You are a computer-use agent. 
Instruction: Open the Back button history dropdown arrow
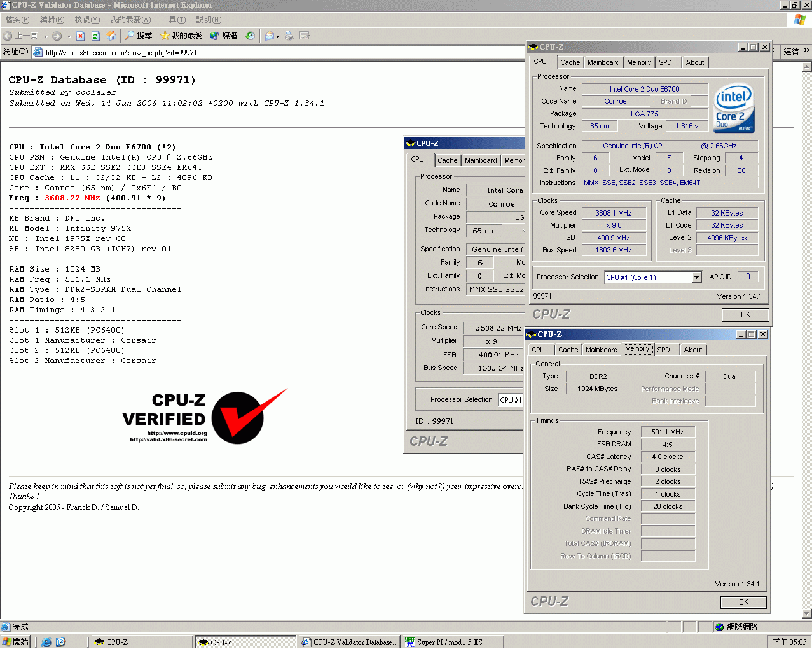45,36
